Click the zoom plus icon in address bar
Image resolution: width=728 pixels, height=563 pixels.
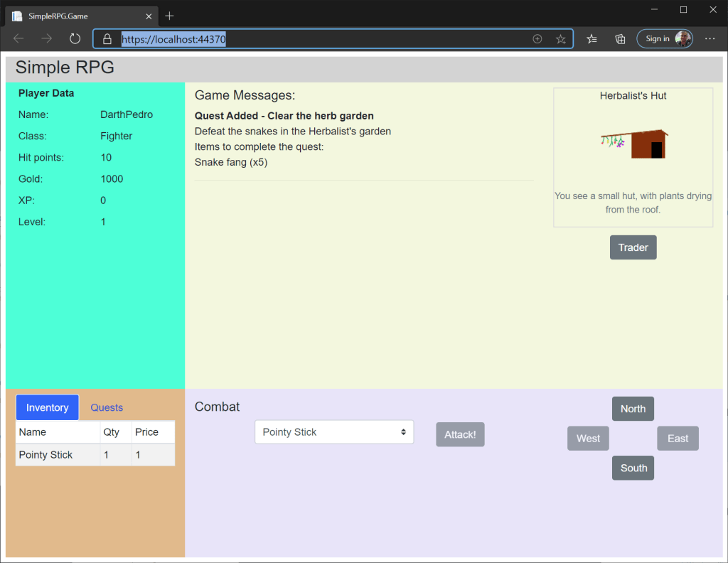(537, 39)
